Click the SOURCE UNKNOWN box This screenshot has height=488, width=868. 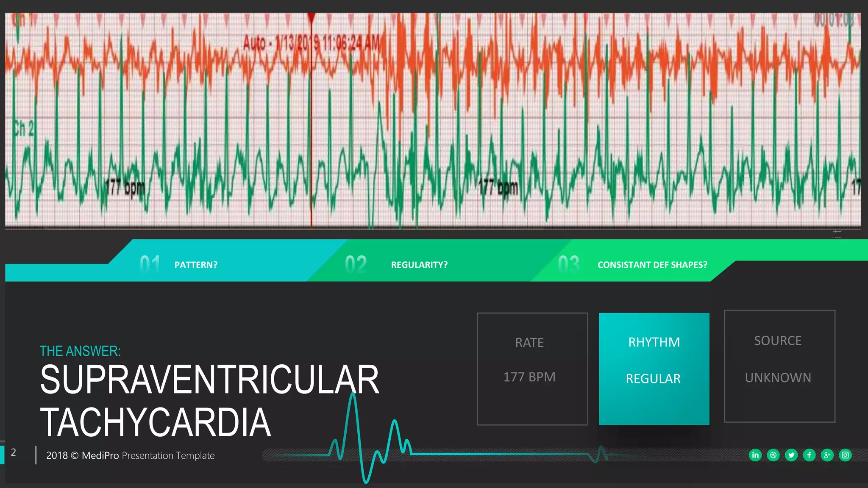coord(779,366)
